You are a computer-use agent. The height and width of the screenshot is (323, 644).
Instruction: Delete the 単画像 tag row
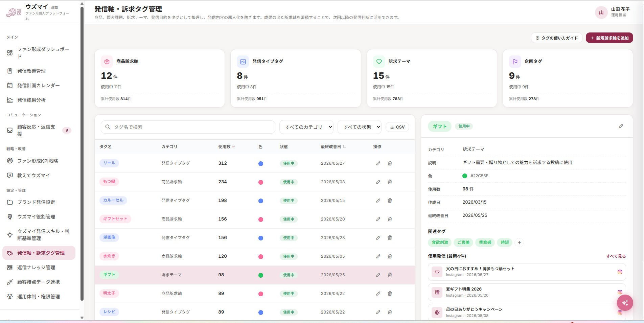(390, 238)
